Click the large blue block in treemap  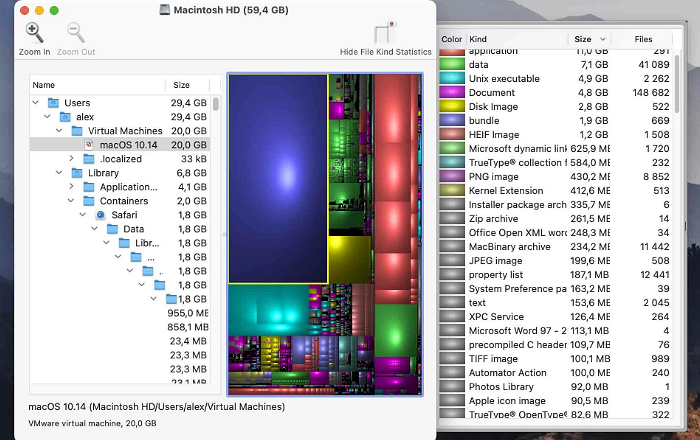278,178
